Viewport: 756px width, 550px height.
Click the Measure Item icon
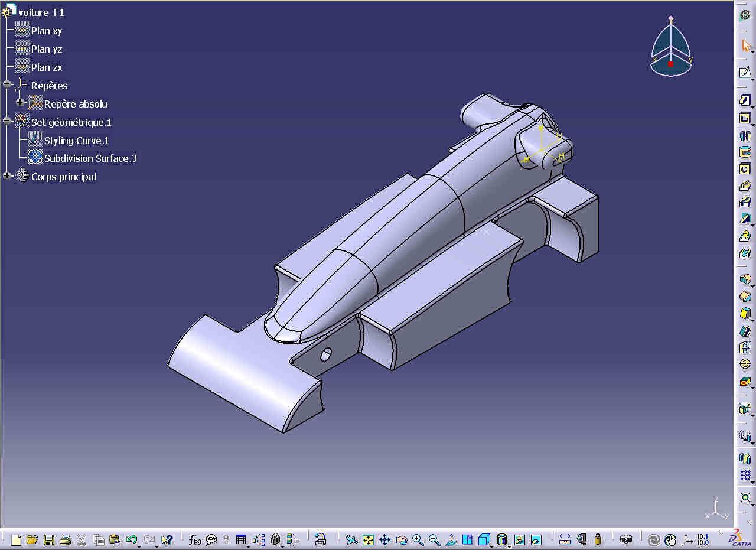tap(581, 539)
